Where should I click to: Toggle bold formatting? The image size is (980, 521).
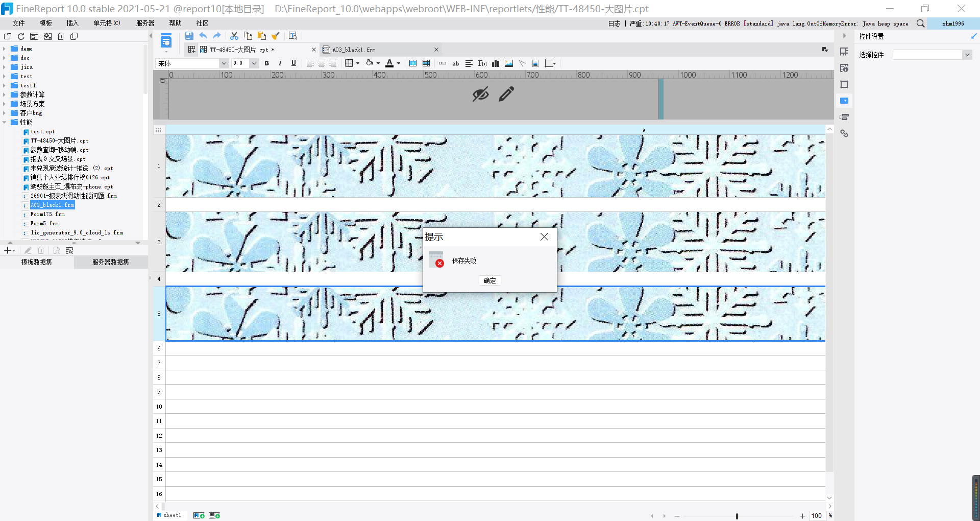point(266,63)
